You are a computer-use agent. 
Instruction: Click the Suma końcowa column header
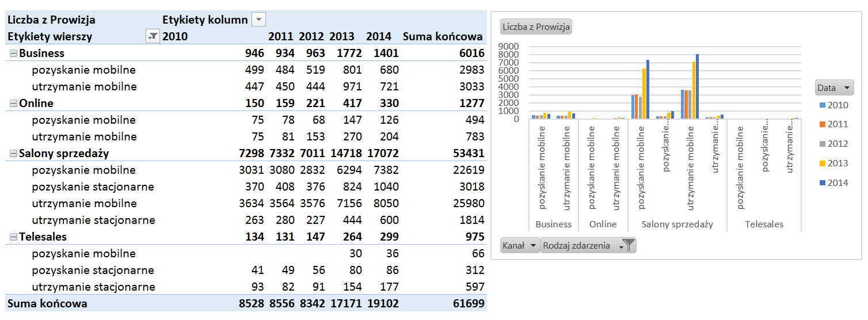(442, 36)
